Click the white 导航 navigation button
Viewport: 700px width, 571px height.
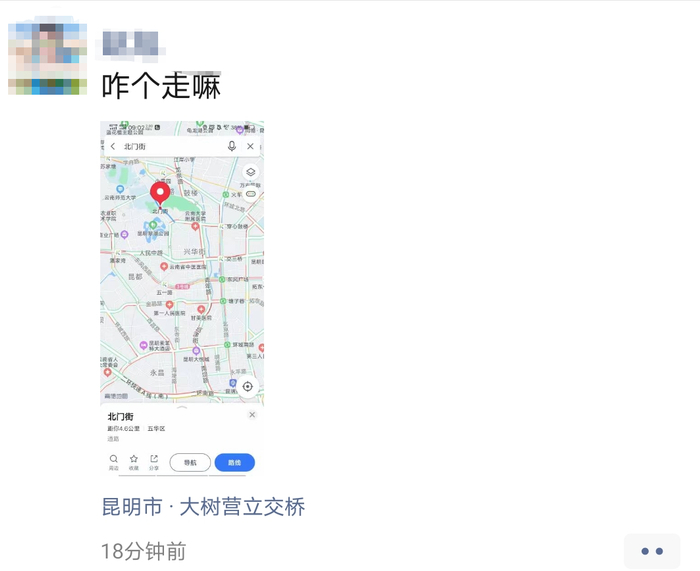190,463
